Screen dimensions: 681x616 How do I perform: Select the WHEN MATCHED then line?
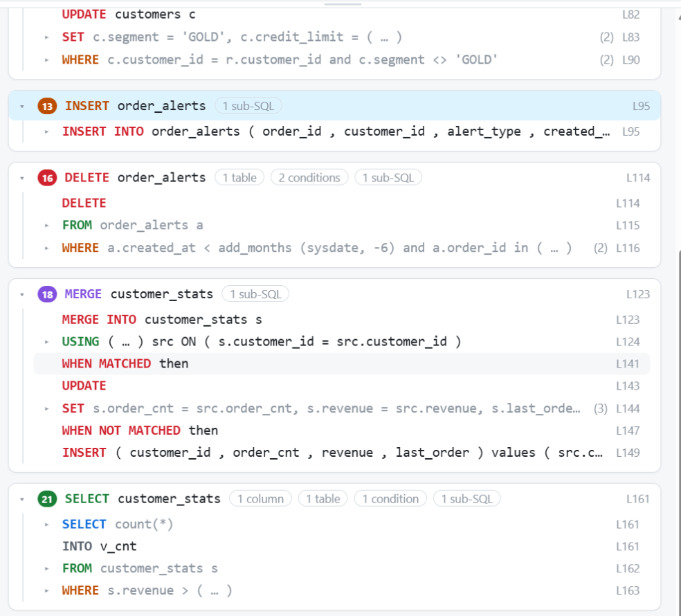[341, 364]
